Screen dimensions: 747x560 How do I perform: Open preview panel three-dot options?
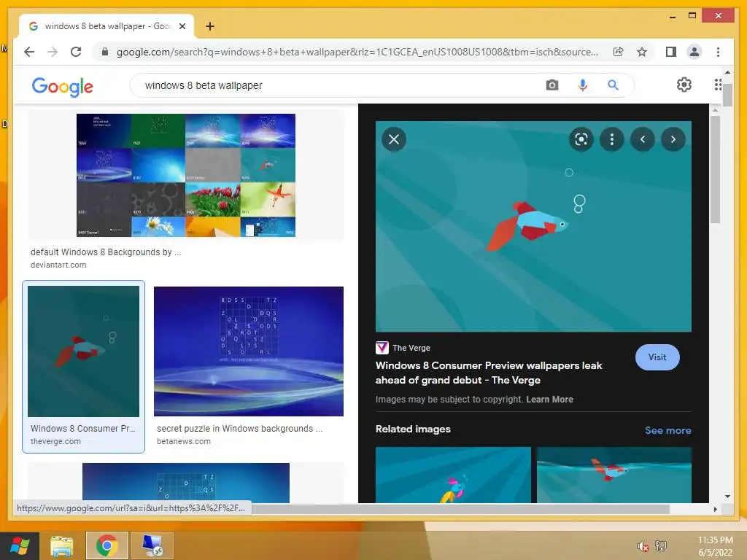click(x=612, y=139)
